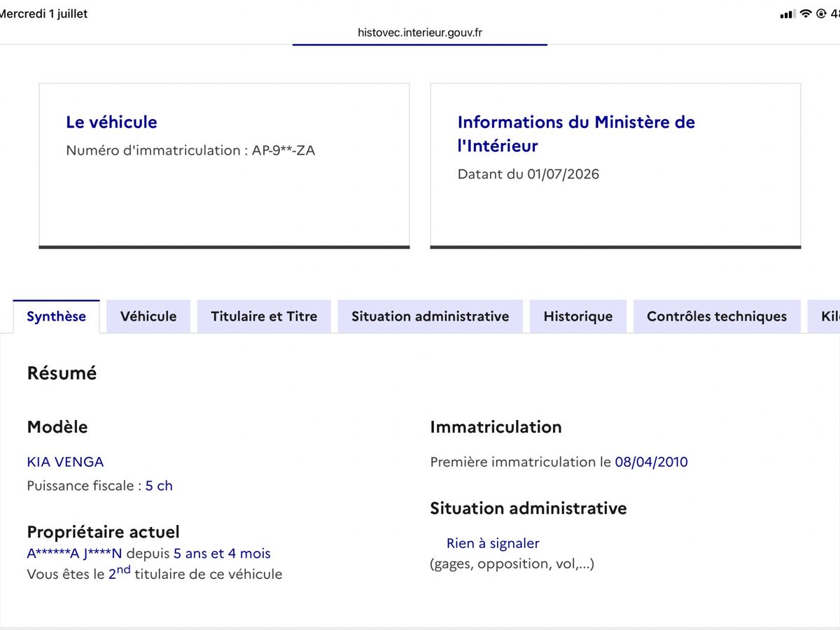Click the Rien à signaler status

click(493, 543)
